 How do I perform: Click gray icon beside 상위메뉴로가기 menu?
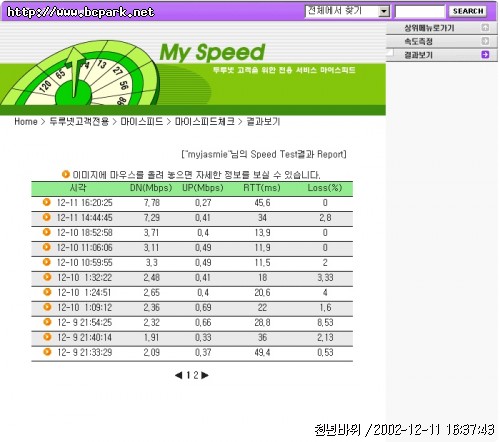(485, 28)
